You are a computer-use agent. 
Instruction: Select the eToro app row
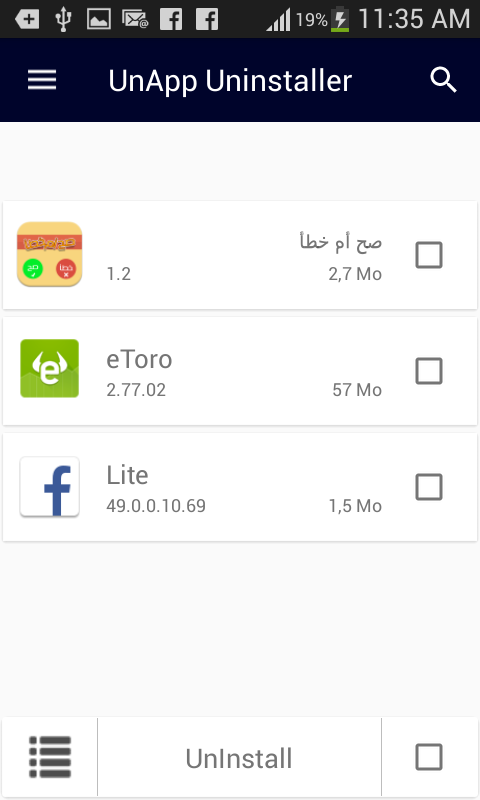pyautogui.click(x=240, y=371)
